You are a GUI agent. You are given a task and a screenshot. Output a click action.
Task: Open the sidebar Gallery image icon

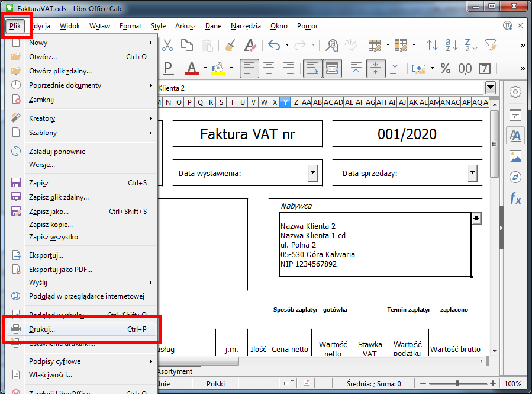point(515,156)
